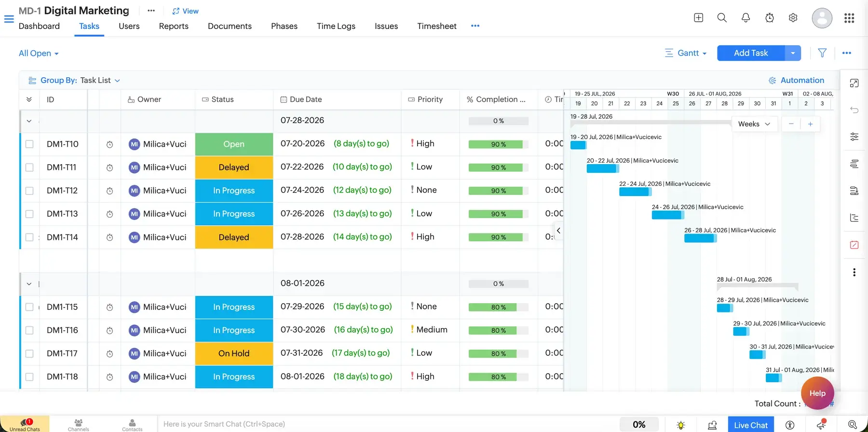
Task: Click the 90% completion bar for DM1-T10
Action: pos(499,144)
